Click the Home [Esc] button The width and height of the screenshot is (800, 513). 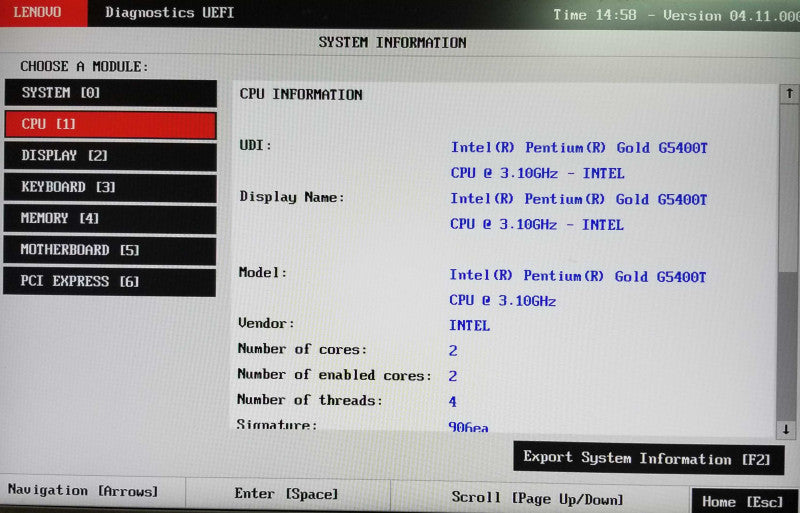[744, 501]
